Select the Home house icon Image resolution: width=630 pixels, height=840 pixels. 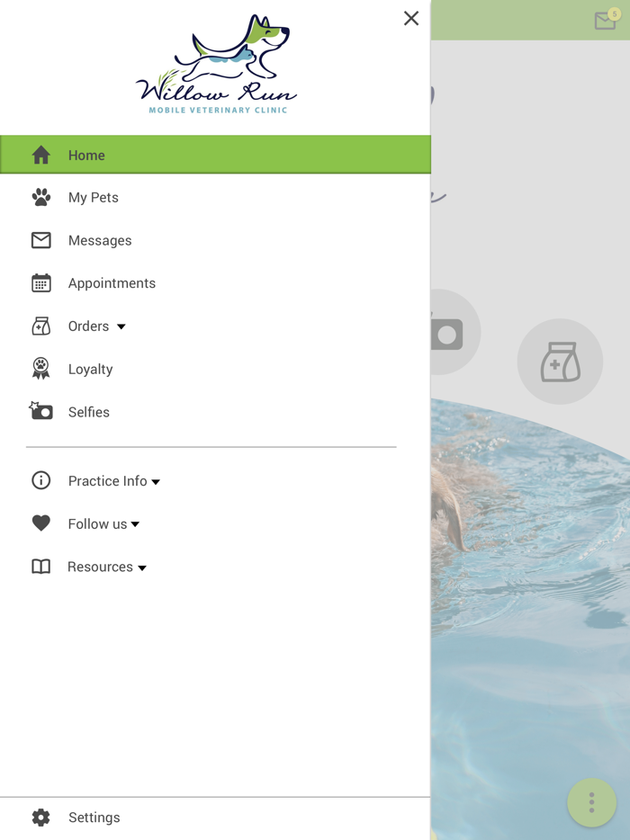[x=41, y=155]
